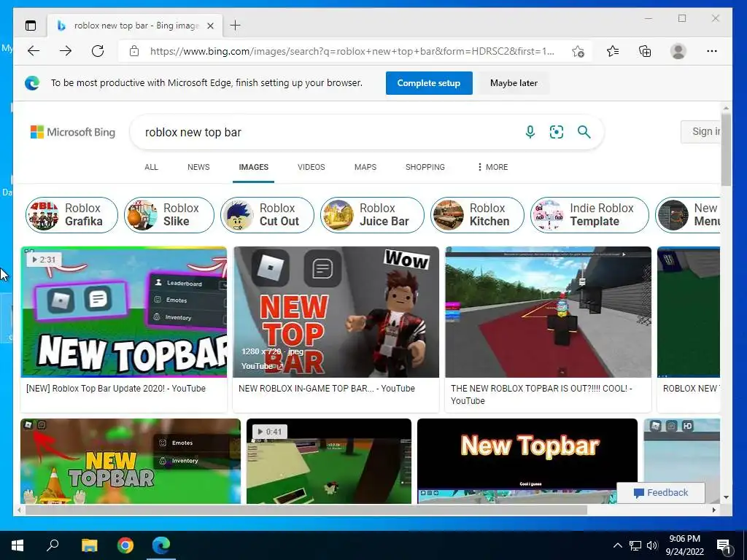
Task: Select the Roblox Cut Out suggestion chip
Action: click(x=267, y=215)
